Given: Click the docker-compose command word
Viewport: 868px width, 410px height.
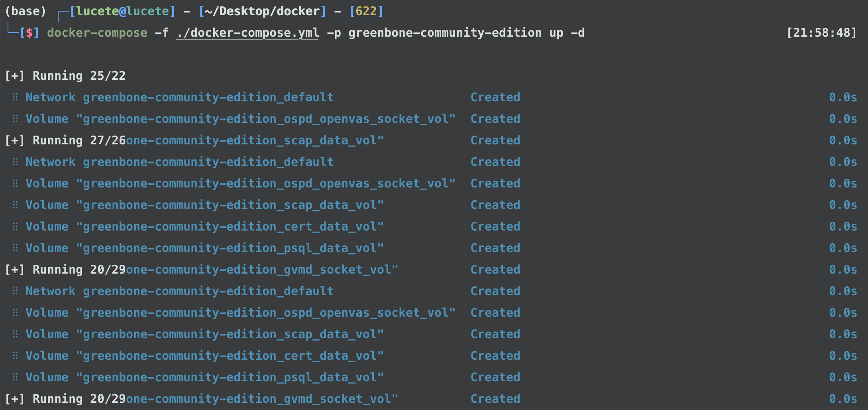Looking at the screenshot, I should click(x=97, y=33).
